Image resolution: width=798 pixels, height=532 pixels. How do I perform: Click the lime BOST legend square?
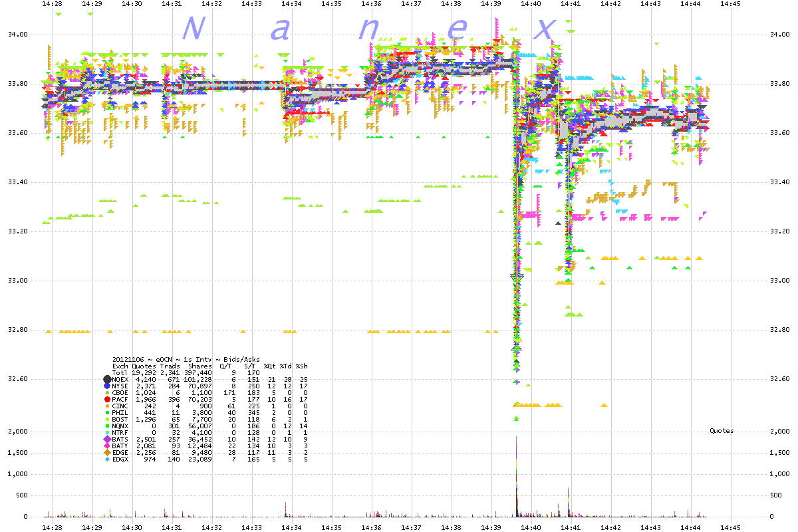(x=107, y=420)
